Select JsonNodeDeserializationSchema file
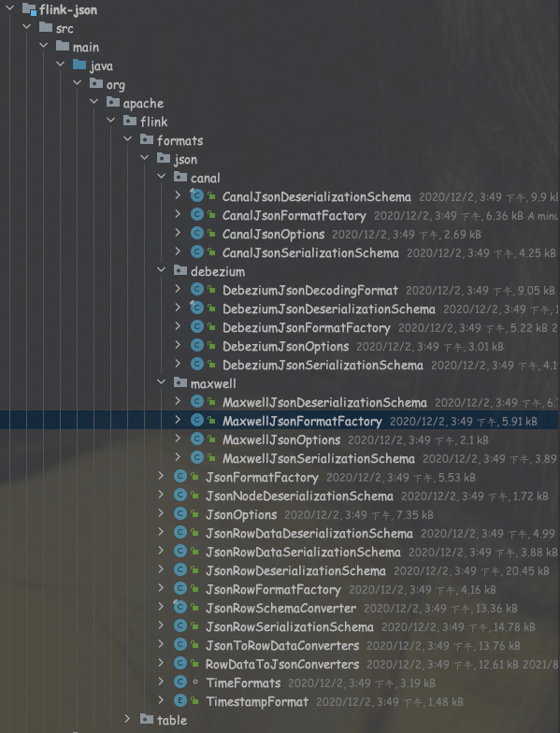The height and width of the screenshot is (733, 560). pyautogui.click(x=299, y=496)
